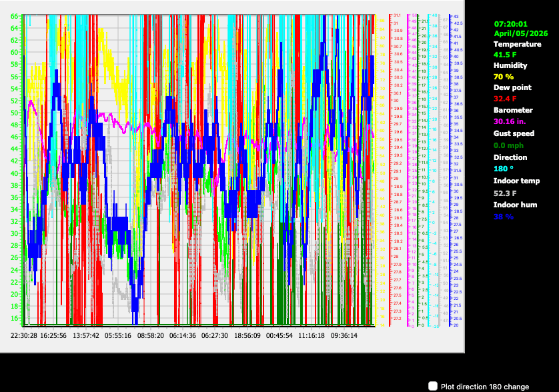The width and height of the screenshot is (559, 392).
Task: Click the Indoor temp label
Action: (516, 181)
